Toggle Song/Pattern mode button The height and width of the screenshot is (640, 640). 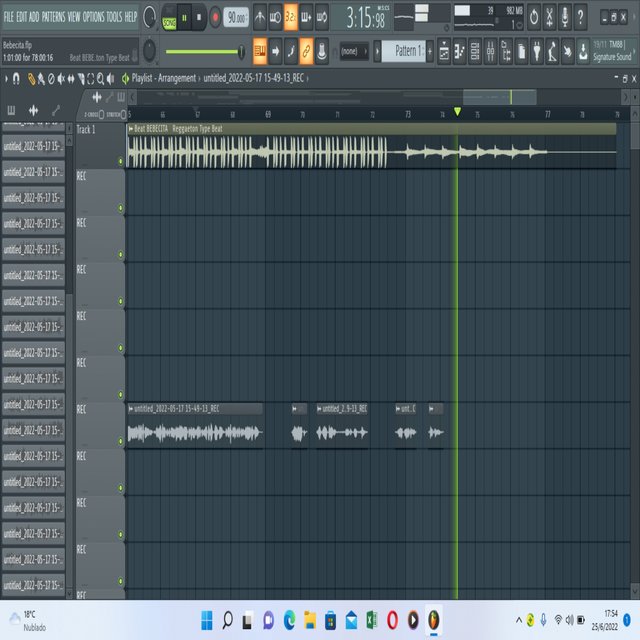169,18
